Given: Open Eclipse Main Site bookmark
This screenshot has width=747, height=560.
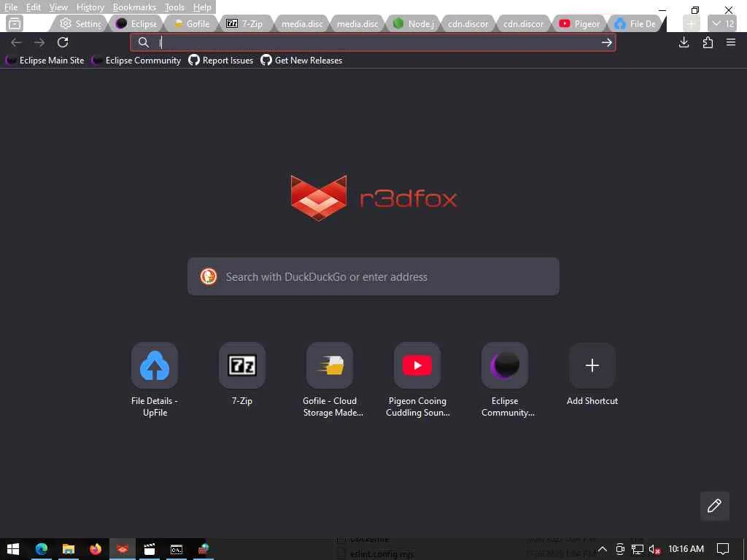Looking at the screenshot, I should 44,61.
